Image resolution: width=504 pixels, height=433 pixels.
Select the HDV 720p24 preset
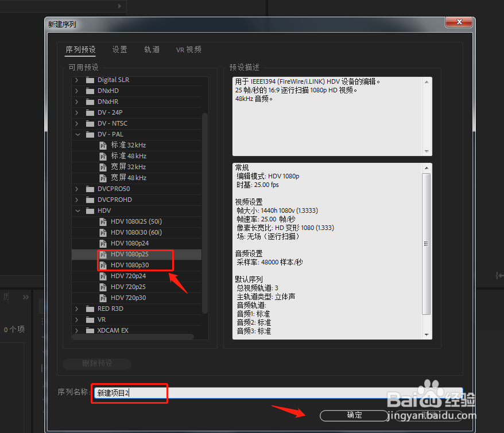pos(128,276)
